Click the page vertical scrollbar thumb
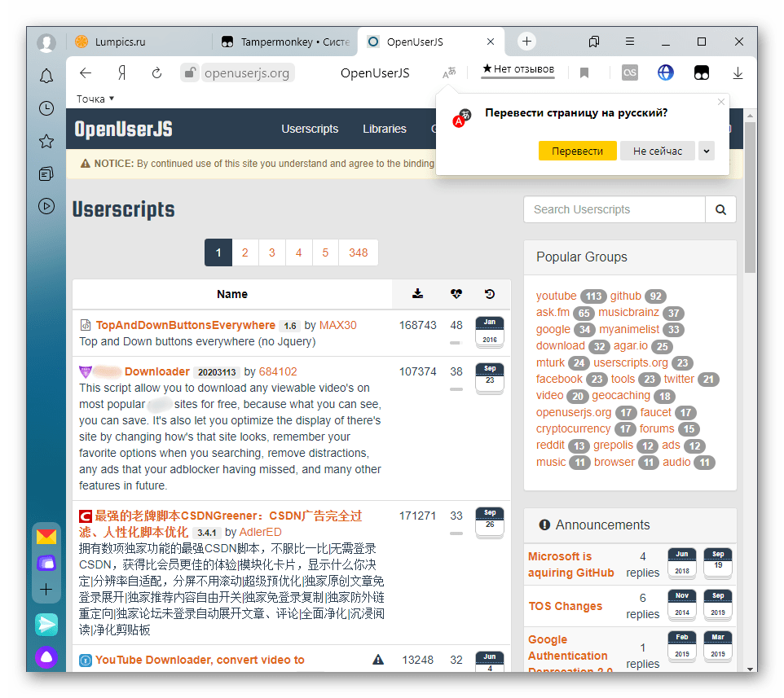 click(750, 197)
